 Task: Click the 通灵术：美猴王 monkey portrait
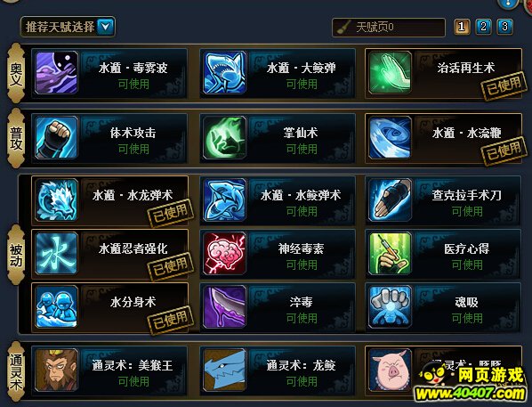pos(56,370)
